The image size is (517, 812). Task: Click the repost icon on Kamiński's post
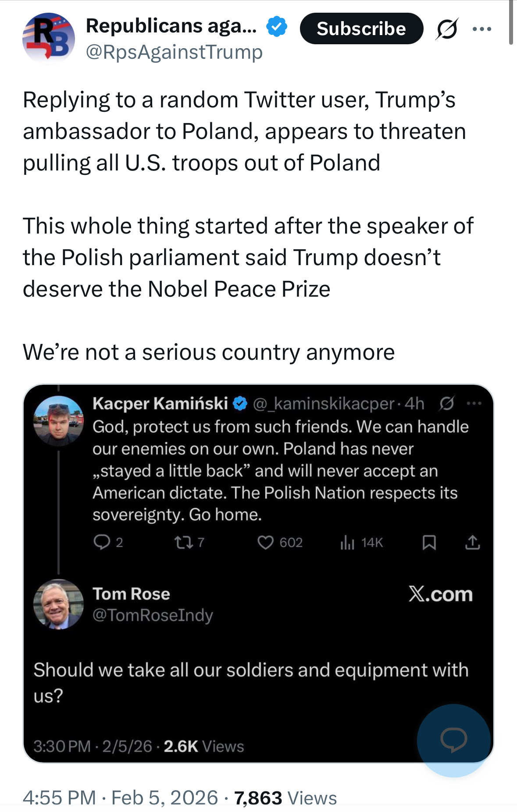(x=183, y=543)
